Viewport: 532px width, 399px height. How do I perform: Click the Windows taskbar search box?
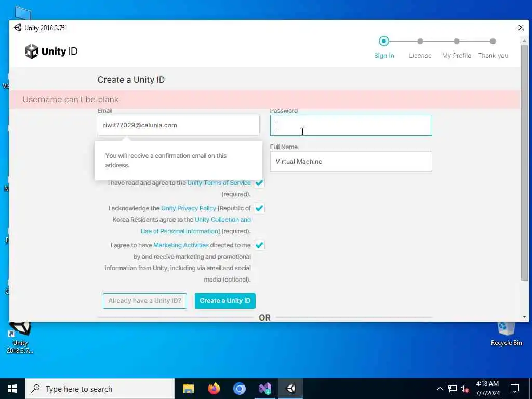pyautogui.click(x=100, y=389)
